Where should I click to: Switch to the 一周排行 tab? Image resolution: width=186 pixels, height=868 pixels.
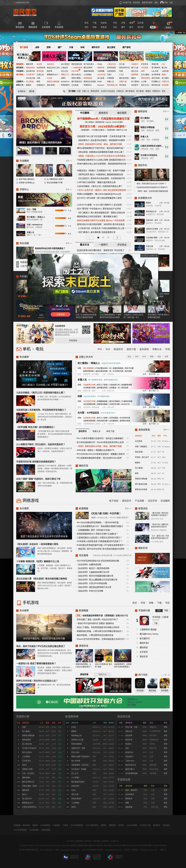click(103, 245)
